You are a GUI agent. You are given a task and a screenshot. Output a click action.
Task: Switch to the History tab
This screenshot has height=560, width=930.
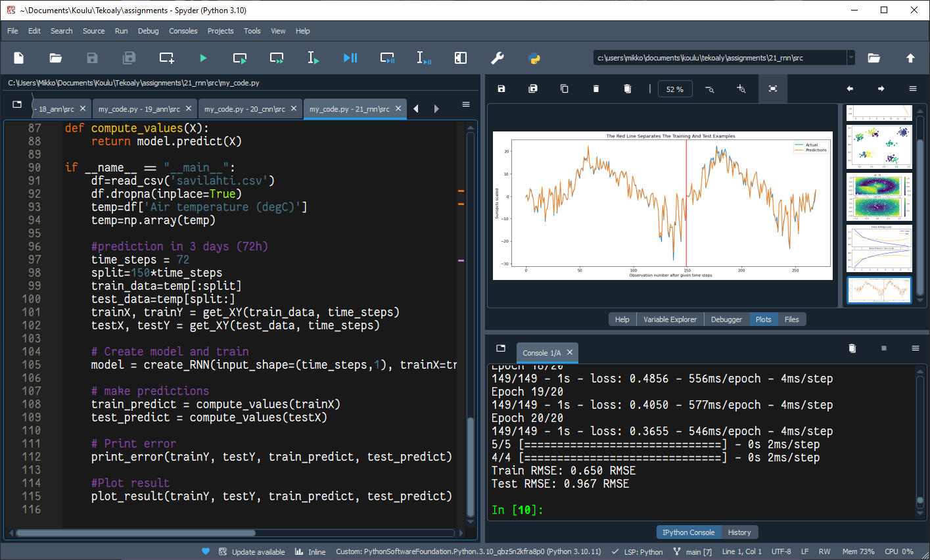[x=739, y=532]
